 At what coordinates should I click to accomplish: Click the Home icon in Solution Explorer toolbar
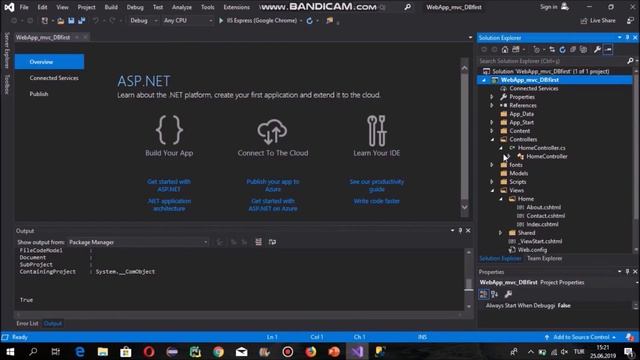[505, 49]
